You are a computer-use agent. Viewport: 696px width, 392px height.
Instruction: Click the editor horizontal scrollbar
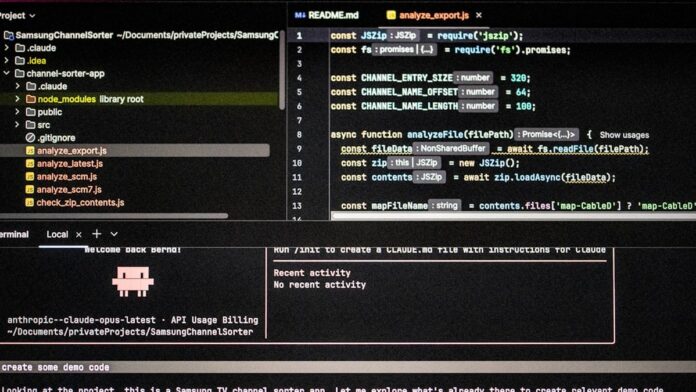(514, 216)
